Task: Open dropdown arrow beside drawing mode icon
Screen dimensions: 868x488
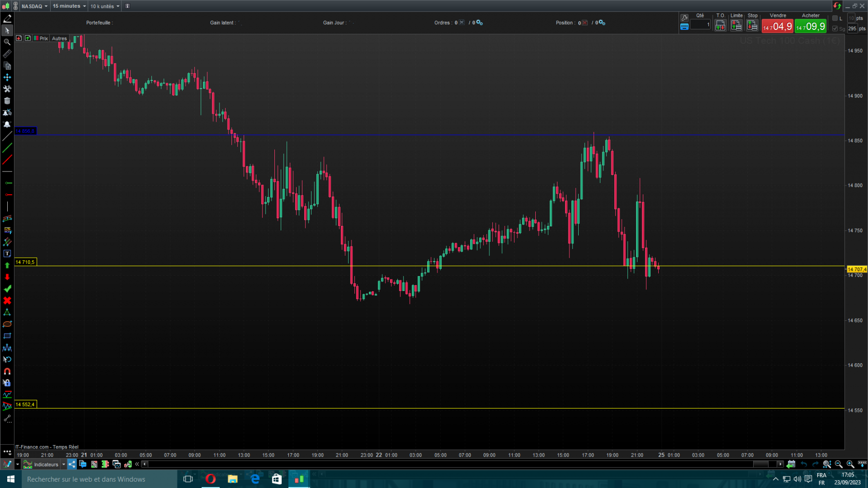Action: pyautogui.click(x=18, y=464)
